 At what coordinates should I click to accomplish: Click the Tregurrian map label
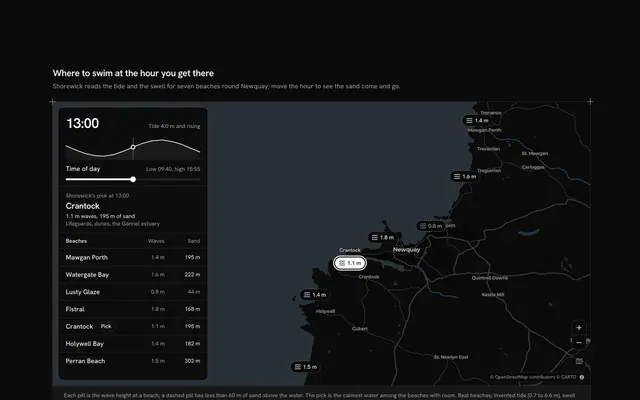(489, 171)
